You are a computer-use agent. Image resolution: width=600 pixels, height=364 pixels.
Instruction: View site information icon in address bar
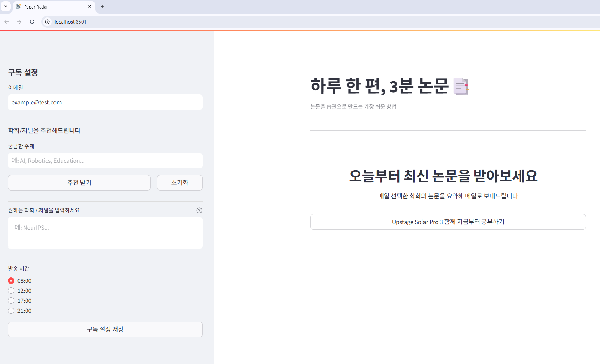(x=47, y=22)
